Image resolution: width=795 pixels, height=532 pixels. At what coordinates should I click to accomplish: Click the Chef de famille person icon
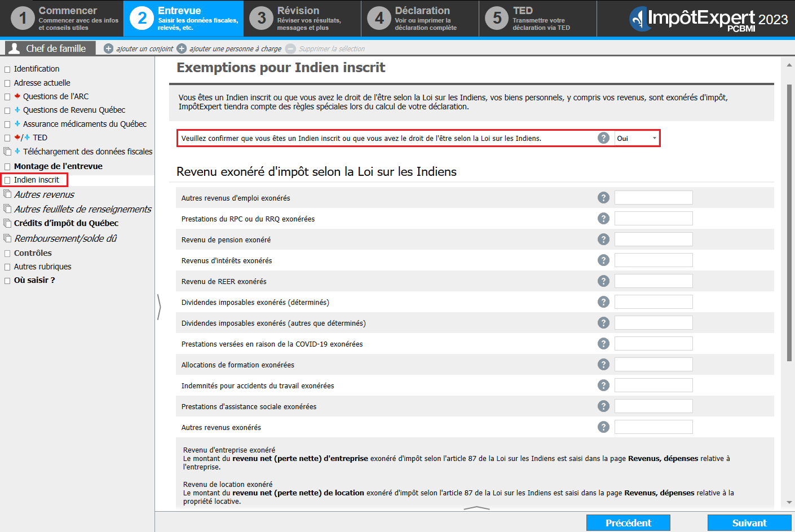tap(15, 48)
